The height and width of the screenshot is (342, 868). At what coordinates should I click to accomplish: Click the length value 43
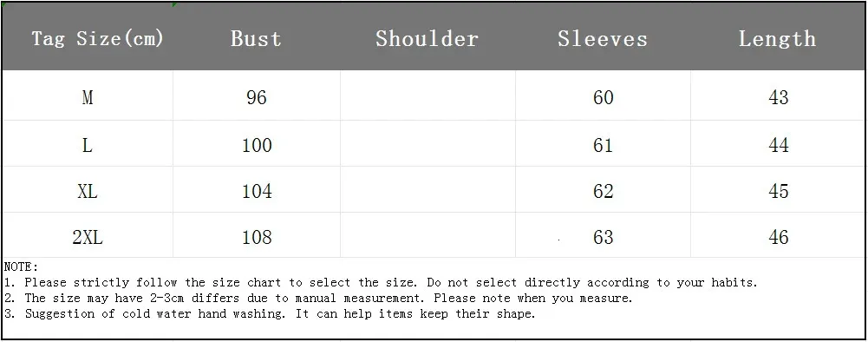[779, 97]
